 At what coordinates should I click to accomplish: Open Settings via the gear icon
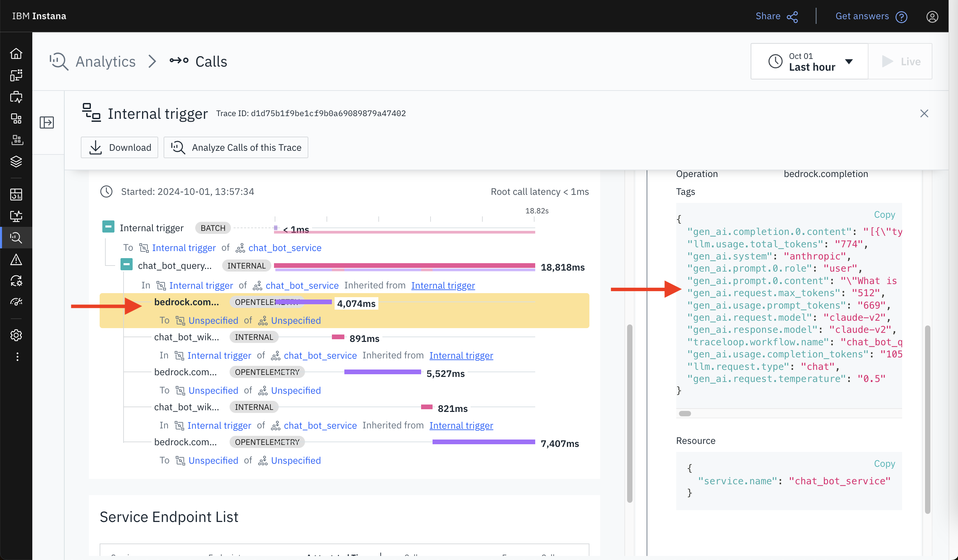click(16, 335)
